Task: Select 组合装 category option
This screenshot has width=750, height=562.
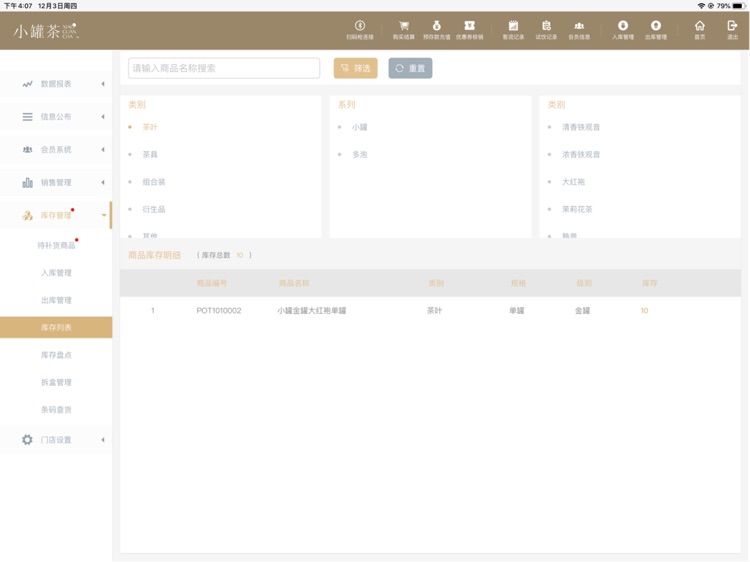Action: 154,182
